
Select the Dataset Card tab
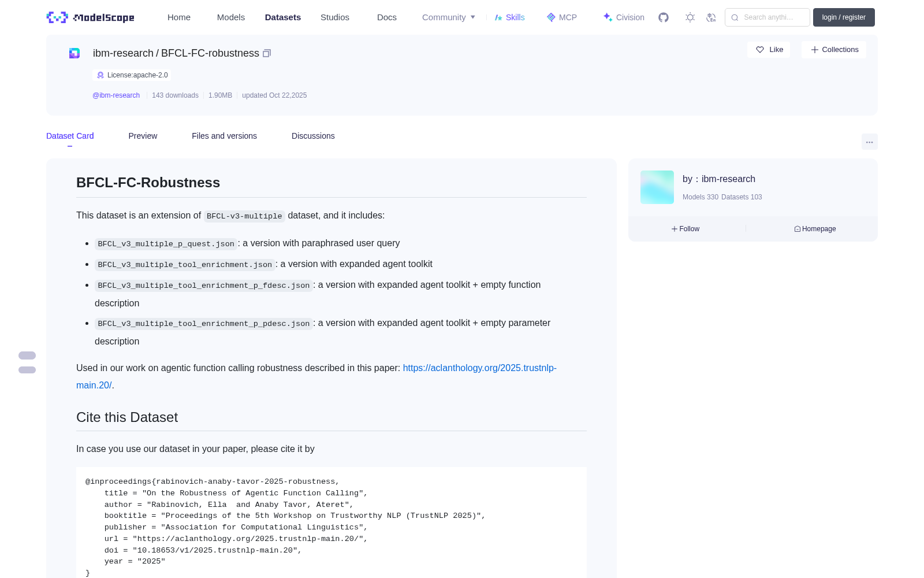70,136
